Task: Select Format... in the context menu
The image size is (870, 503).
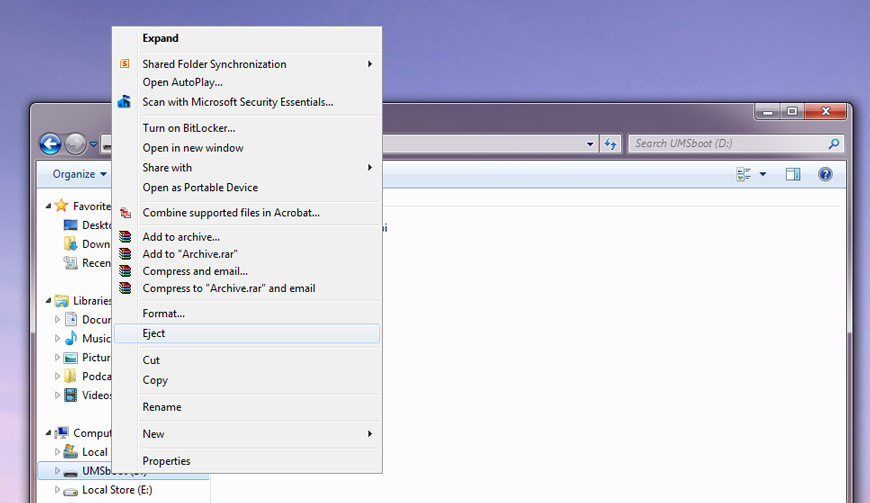Action: click(x=163, y=313)
